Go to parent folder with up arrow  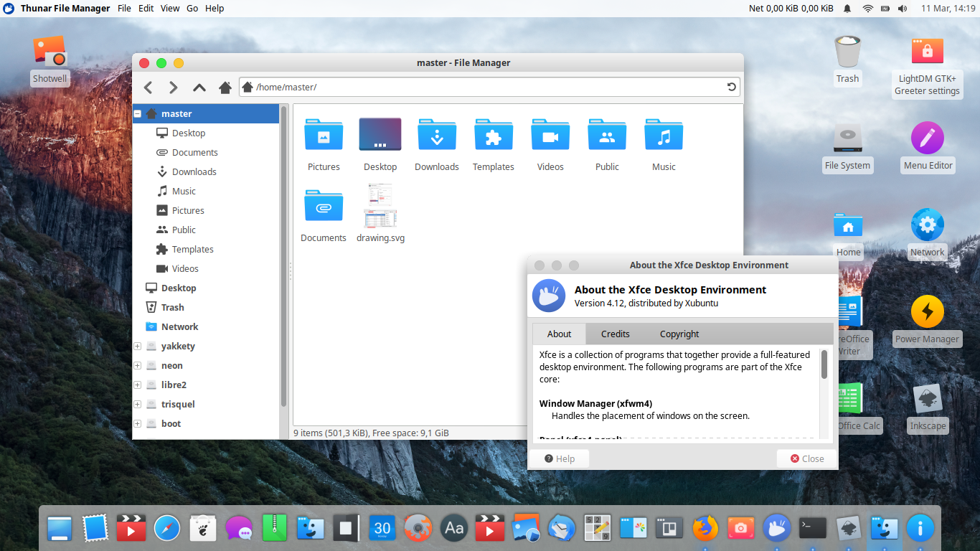pyautogui.click(x=199, y=88)
